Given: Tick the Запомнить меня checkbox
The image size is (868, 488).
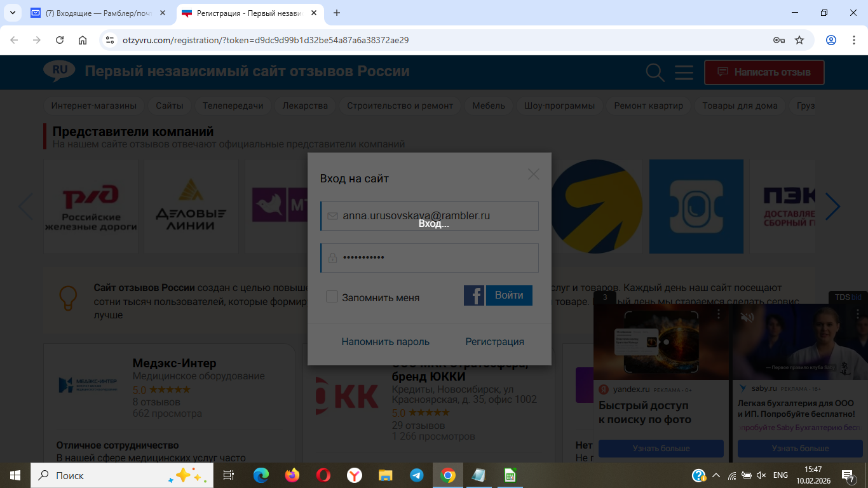Looking at the screenshot, I should click(x=332, y=297).
